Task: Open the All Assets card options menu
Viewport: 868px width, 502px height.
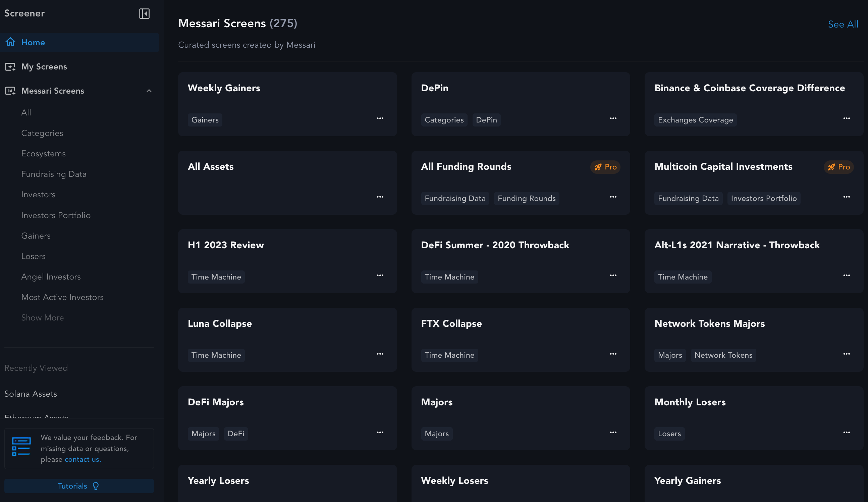Action: (x=380, y=197)
